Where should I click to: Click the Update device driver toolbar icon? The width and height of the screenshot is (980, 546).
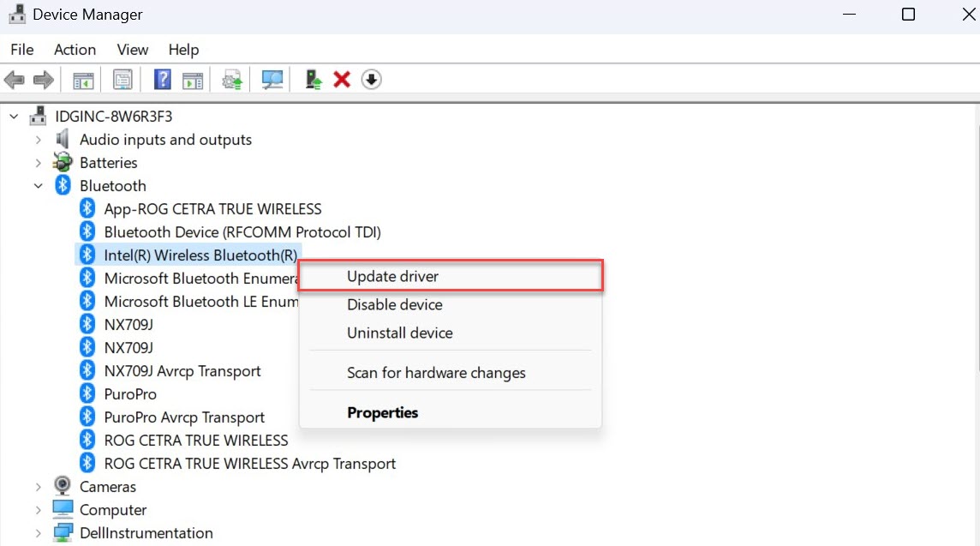point(232,80)
